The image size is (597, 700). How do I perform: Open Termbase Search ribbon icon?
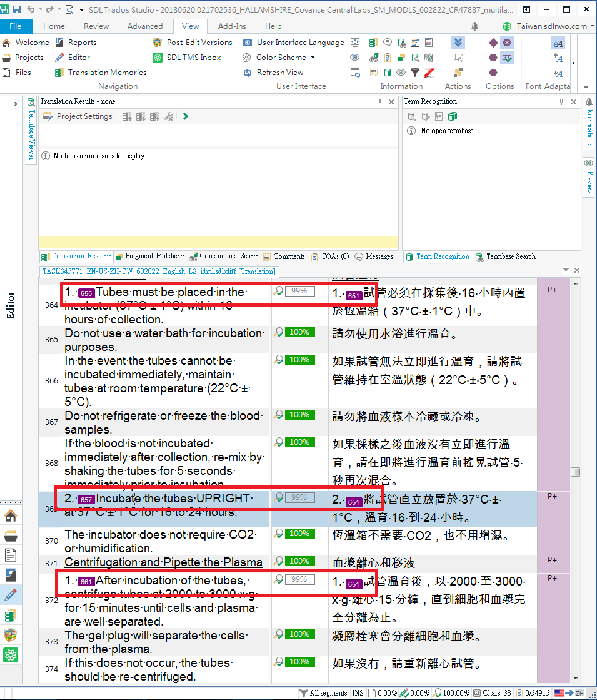coord(401,43)
